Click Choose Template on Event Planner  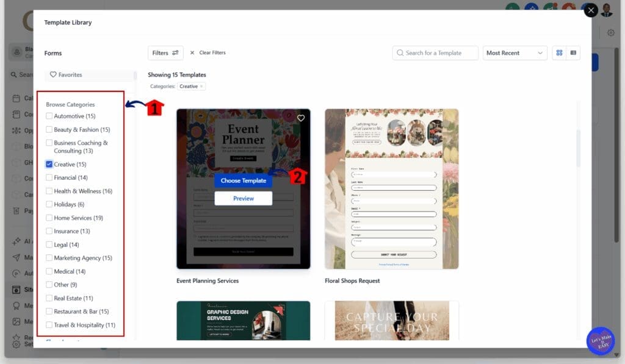point(244,180)
